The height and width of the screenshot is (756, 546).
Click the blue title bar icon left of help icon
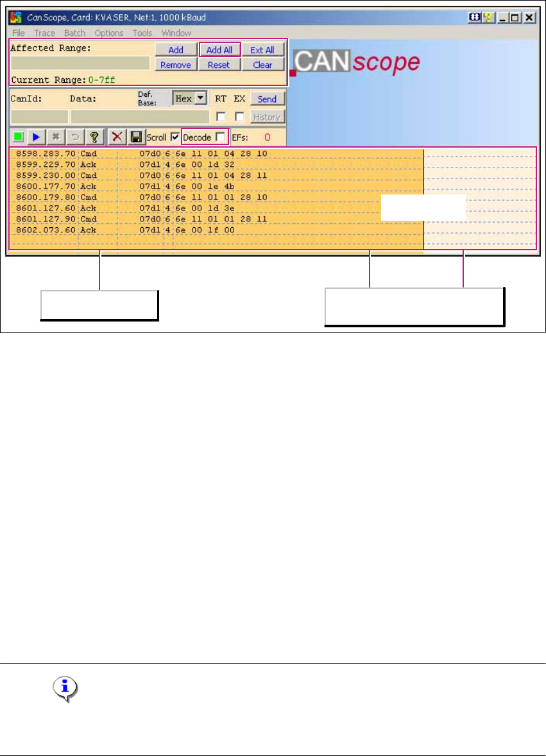coord(475,17)
